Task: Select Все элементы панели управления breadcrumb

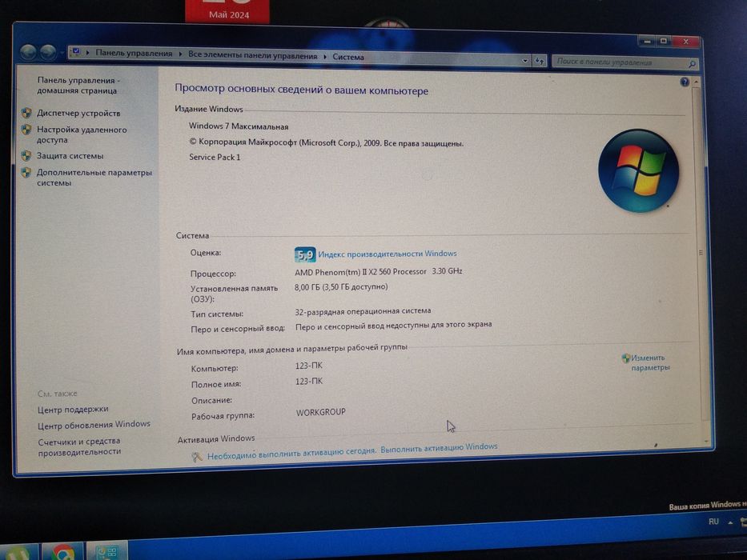Action: [252, 55]
